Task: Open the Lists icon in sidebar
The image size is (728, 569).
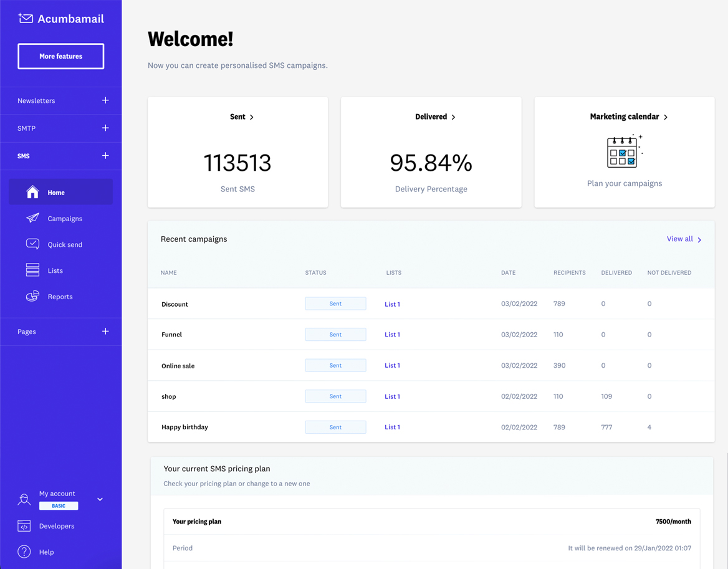Action: pos(33,270)
